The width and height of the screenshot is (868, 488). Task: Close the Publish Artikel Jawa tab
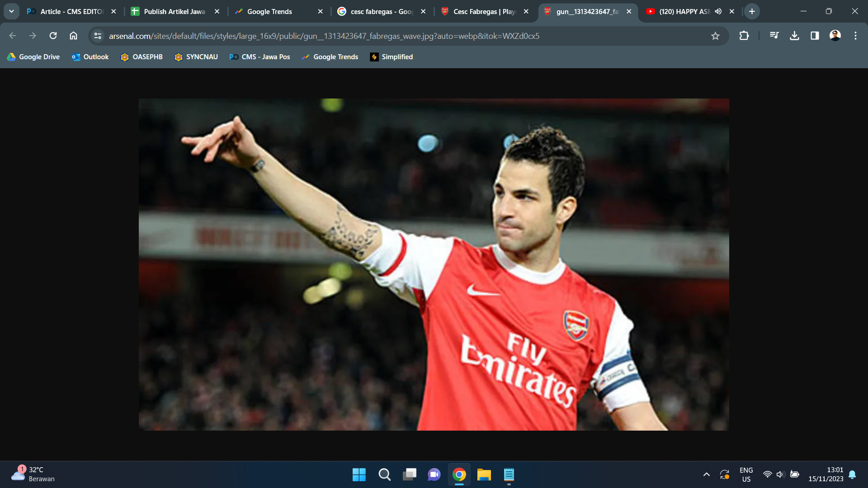[x=217, y=11]
